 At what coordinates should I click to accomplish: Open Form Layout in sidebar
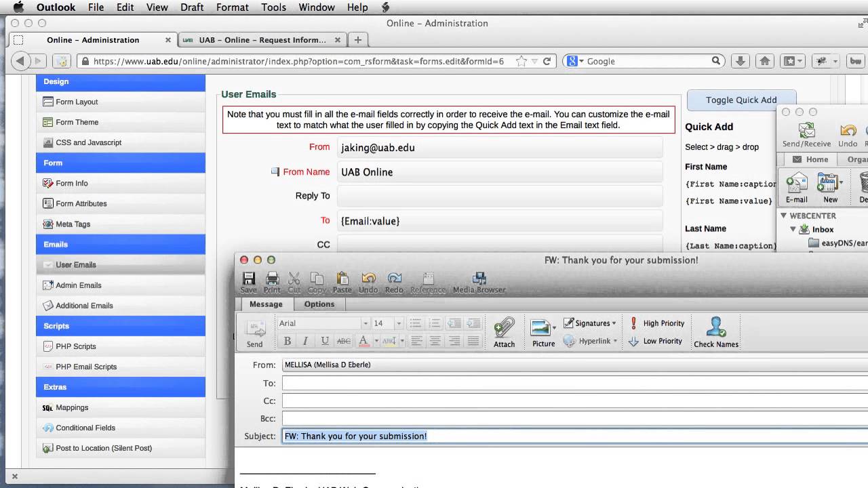[121, 102]
